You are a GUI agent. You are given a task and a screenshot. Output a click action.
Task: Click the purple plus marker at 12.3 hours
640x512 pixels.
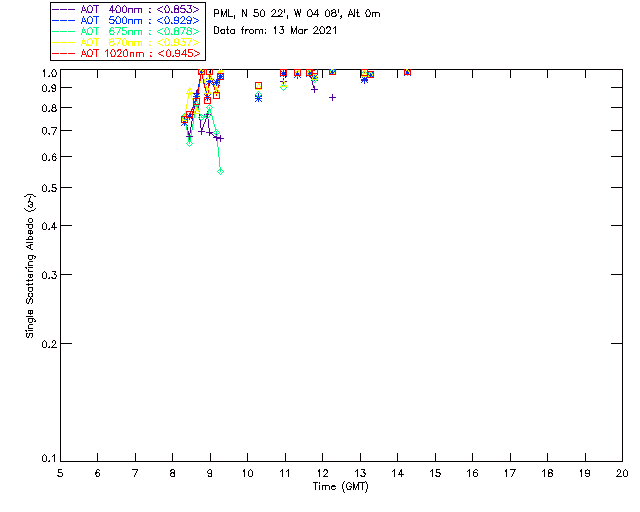pos(332,98)
